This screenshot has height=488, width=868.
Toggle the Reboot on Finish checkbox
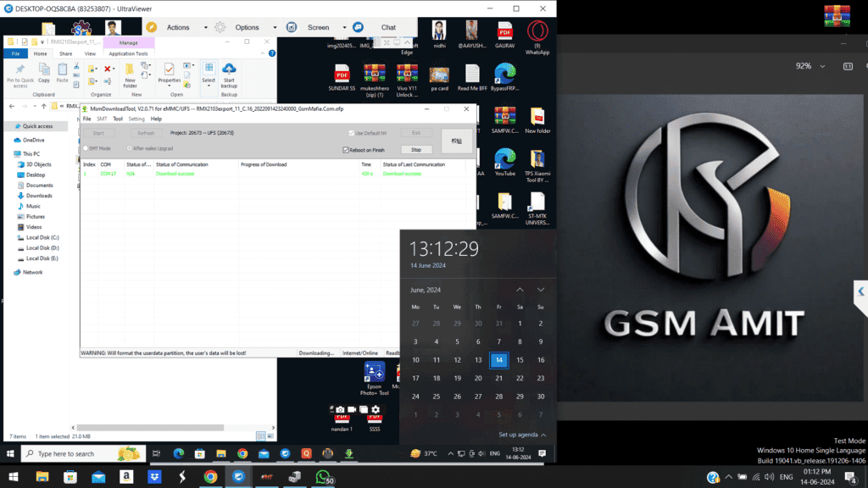346,150
